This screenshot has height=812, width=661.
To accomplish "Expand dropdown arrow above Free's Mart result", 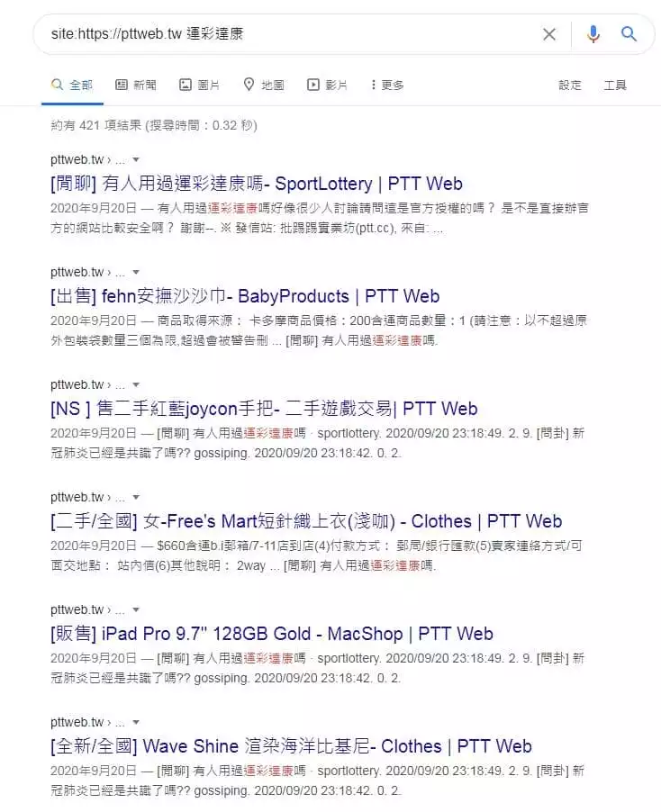I will point(136,497).
